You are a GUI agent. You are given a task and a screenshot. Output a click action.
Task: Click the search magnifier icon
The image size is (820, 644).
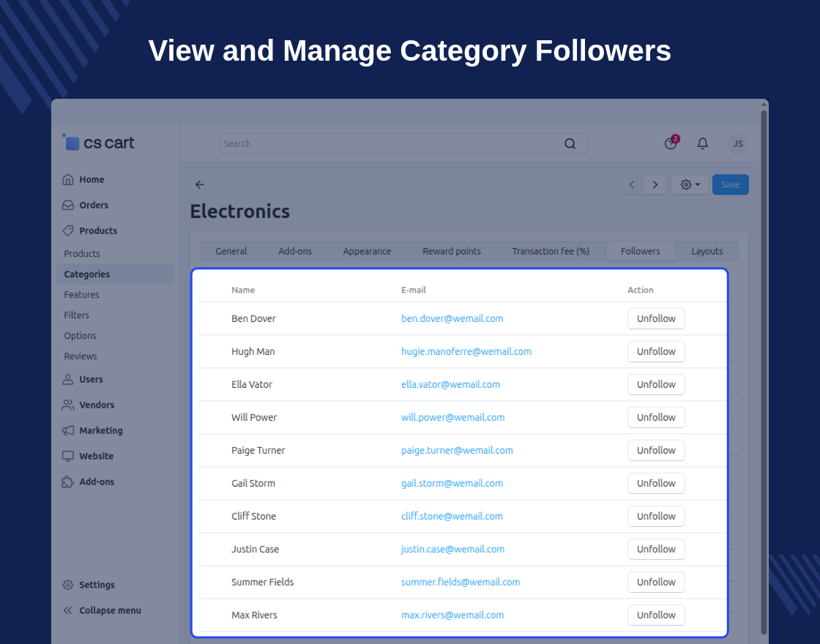pyautogui.click(x=570, y=143)
